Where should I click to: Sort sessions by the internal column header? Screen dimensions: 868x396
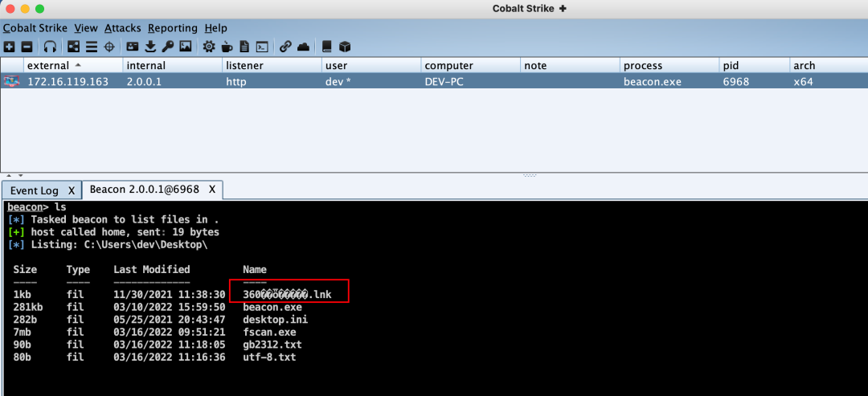[x=172, y=65]
